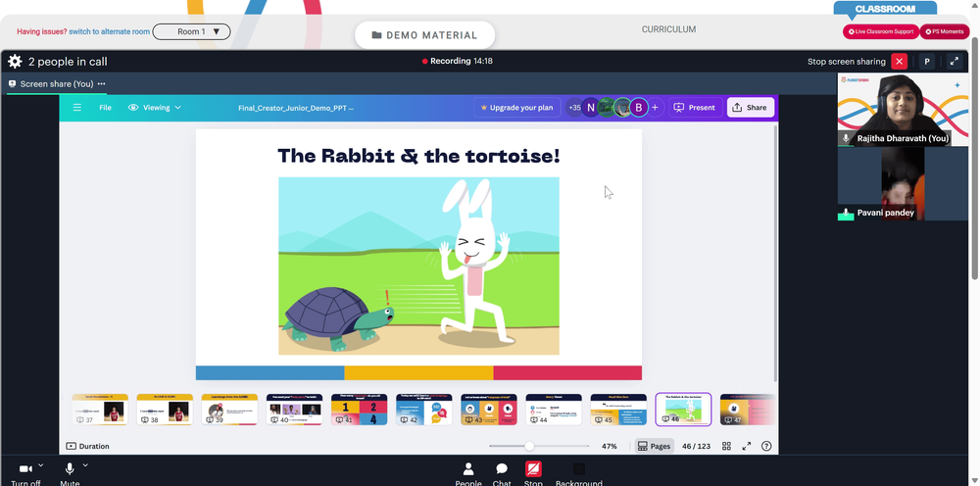Click the Screen share (You) tab
Viewport: 980px width, 486px height.
click(56, 83)
